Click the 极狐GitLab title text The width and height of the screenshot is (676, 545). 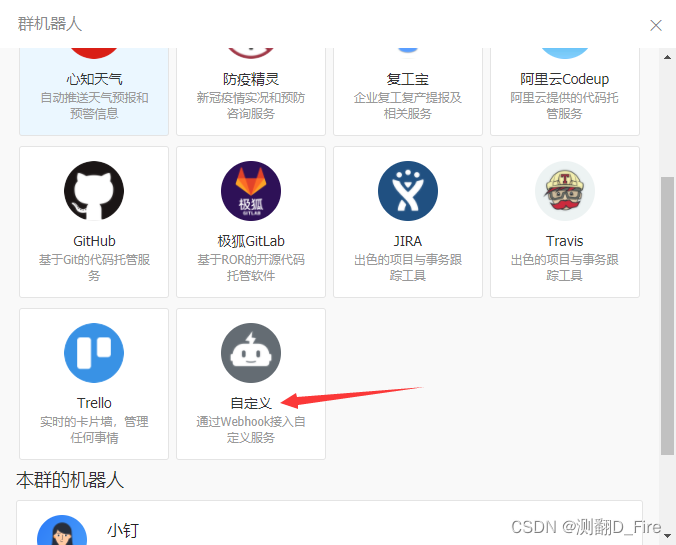pos(251,241)
